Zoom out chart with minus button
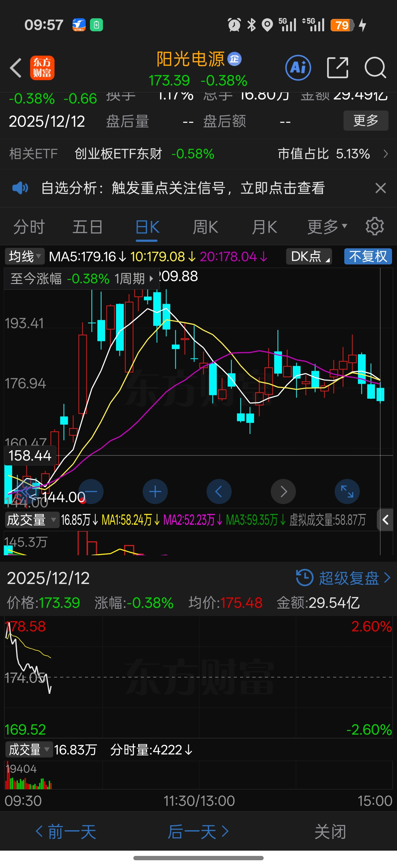The width and height of the screenshot is (397, 868). [91, 492]
